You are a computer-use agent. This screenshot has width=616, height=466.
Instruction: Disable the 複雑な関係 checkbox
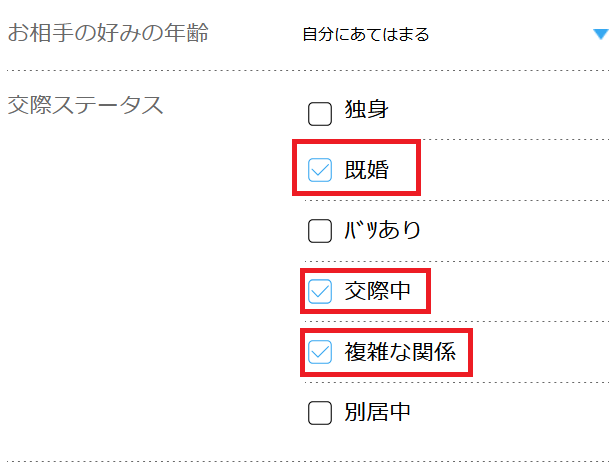(320, 351)
